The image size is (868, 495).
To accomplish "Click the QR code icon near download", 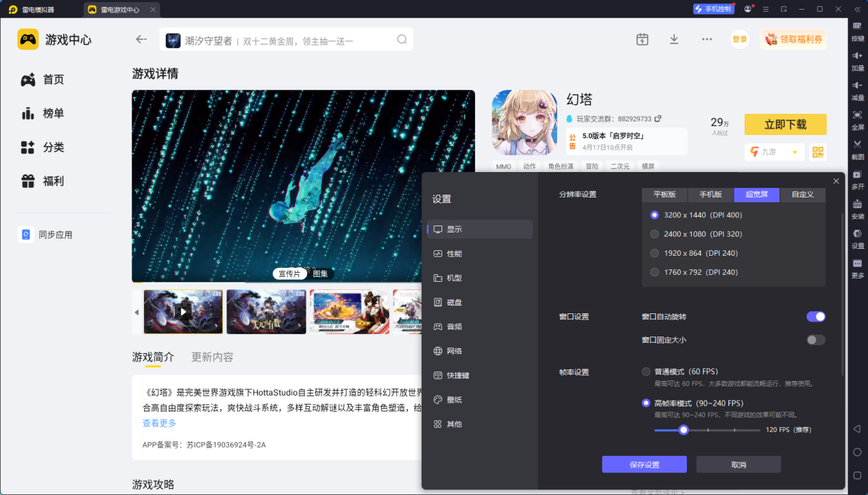I will pos(818,152).
